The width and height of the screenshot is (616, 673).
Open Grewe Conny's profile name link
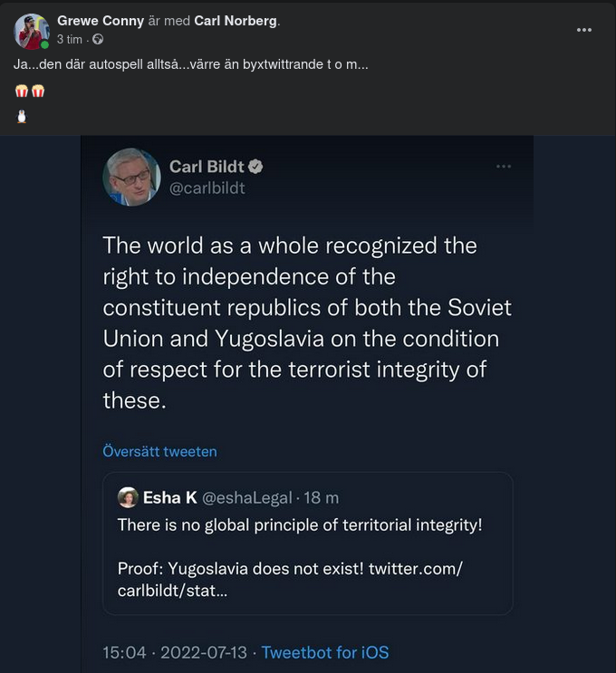[101, 21]
